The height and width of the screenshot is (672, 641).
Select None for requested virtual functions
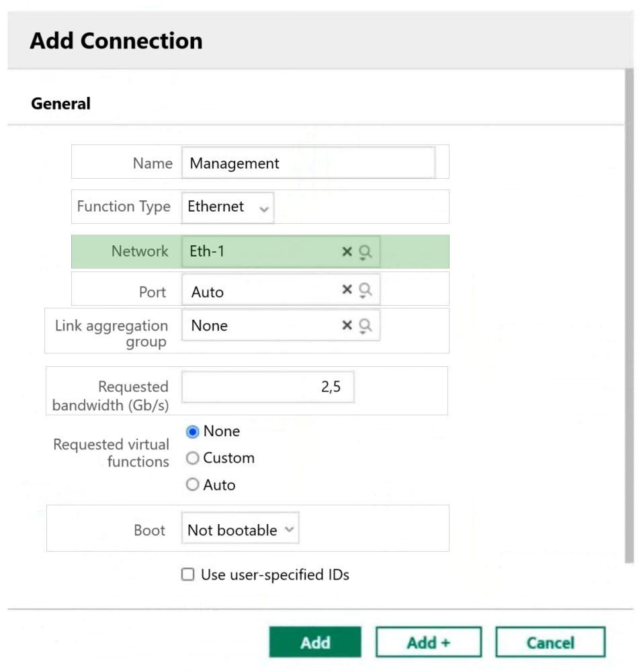point(192,431)
